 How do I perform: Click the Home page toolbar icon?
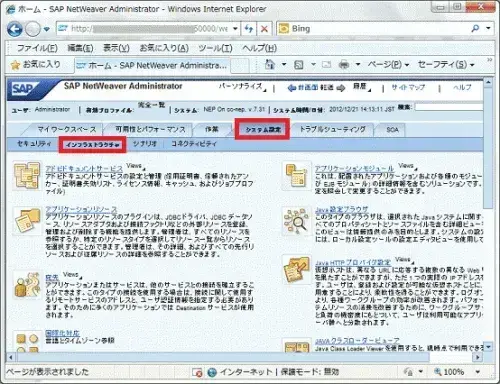click(x=270, y=64)
